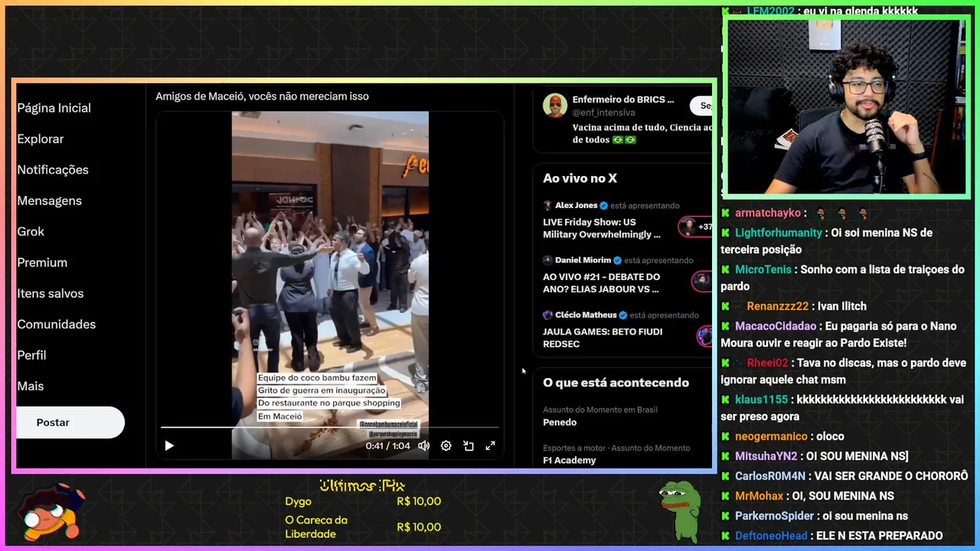This screenshot has height=551, width=980.
Task: Click Kick badge beside neogermanico
Action: 726,436
